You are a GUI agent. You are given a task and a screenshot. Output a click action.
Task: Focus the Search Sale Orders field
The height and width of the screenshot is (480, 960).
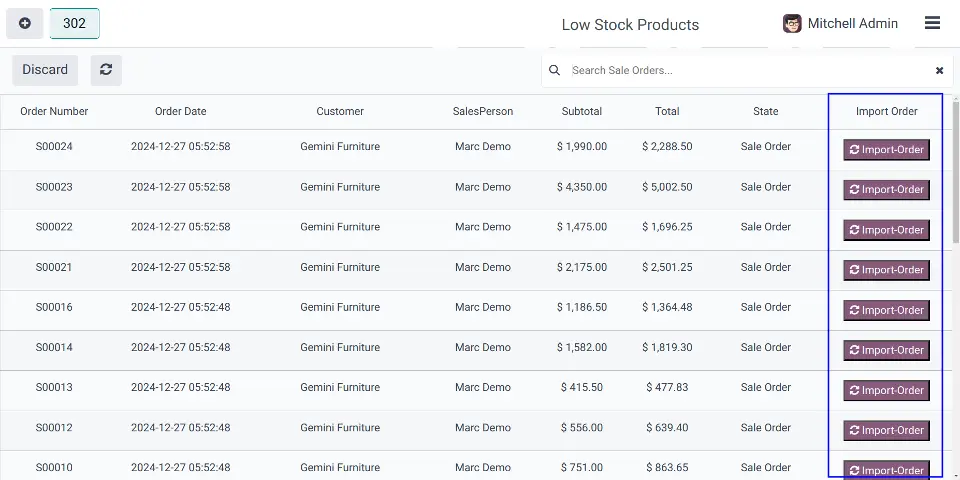[x=747, y=70]
